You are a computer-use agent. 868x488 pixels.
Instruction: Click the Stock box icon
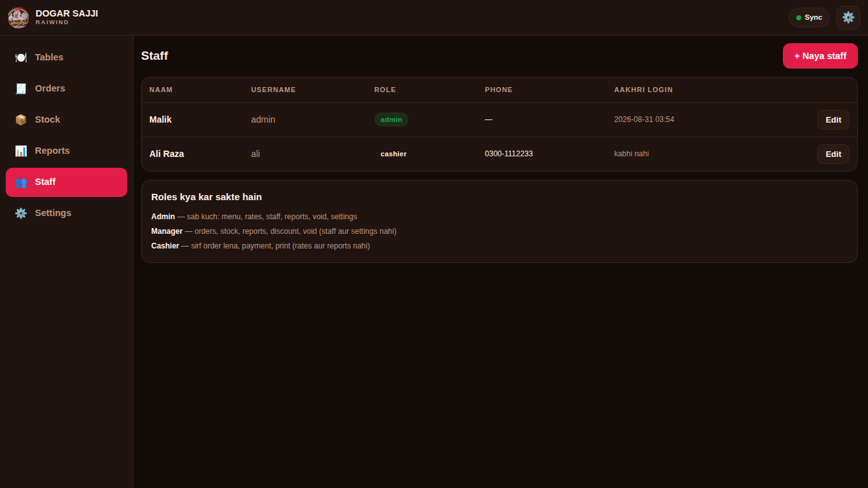tap(21, 119)
